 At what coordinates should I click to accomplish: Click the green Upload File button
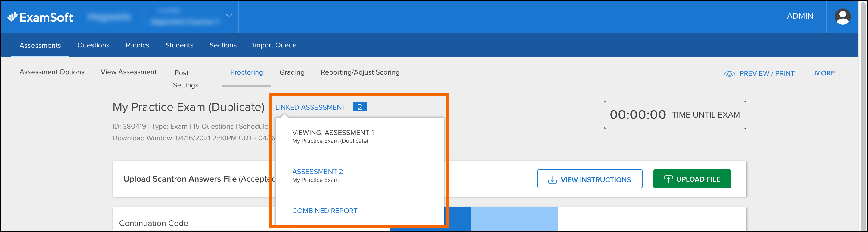pos(692,179)
